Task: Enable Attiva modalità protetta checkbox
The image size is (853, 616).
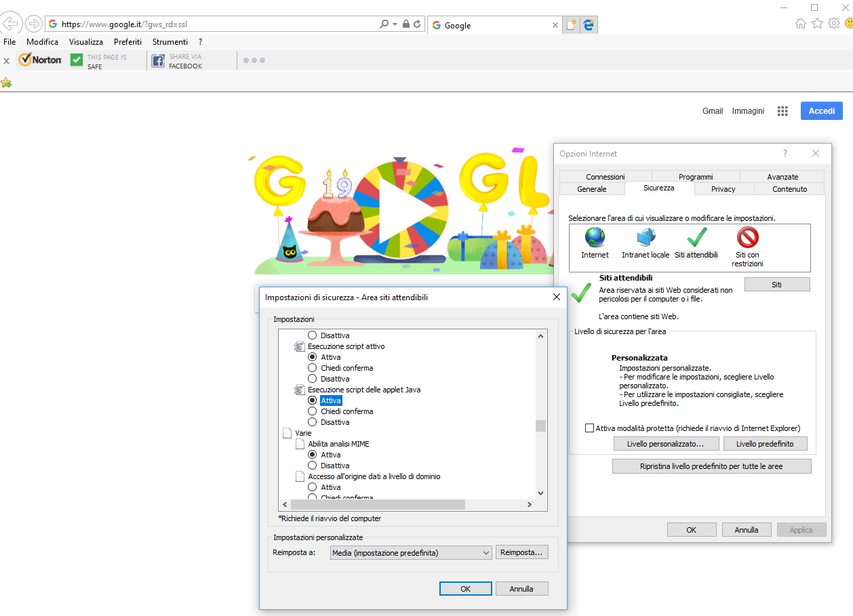Action: [x=589, y=428]
